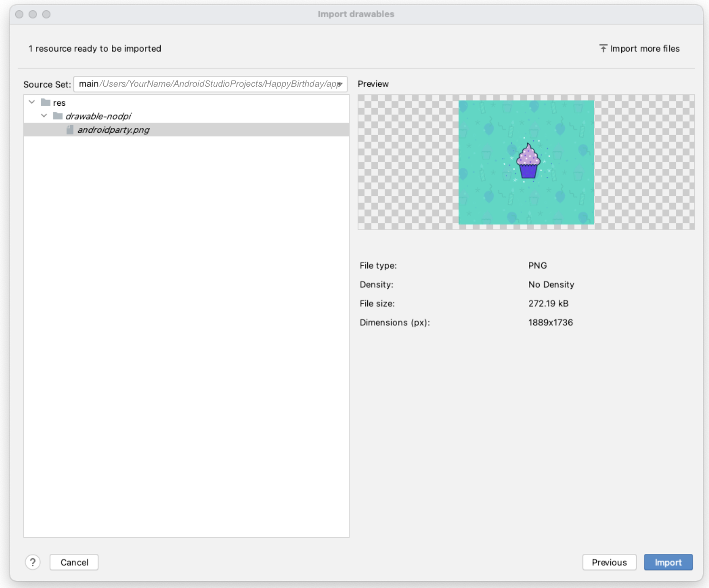Select androidparty.png in the resource tree
Viewport: 709px width, 588px height.
tap(114, 130)
